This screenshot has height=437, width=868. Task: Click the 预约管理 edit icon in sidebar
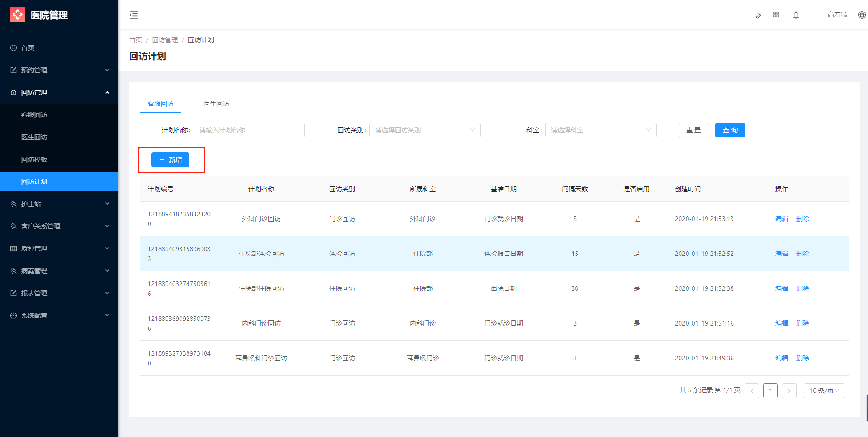[x=13, y=70]
